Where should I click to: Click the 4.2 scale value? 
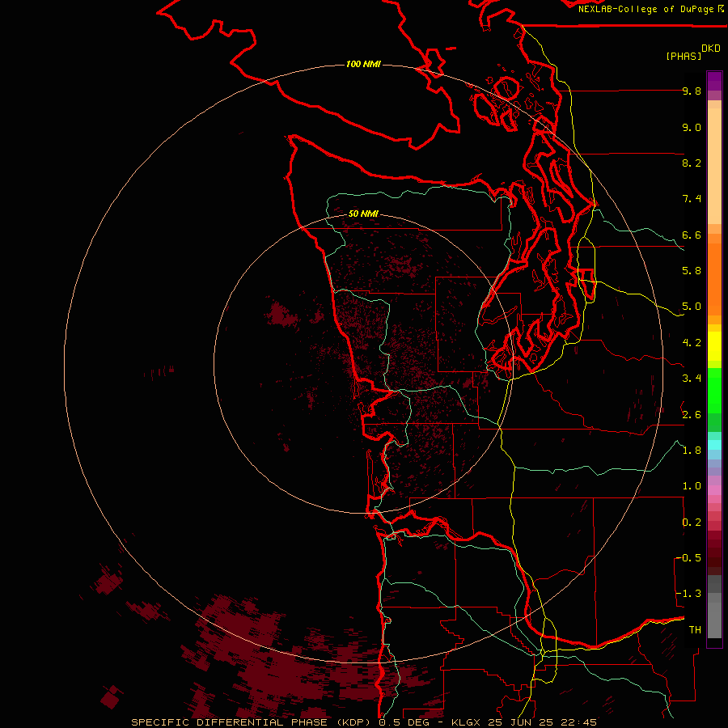pos(692,343)
